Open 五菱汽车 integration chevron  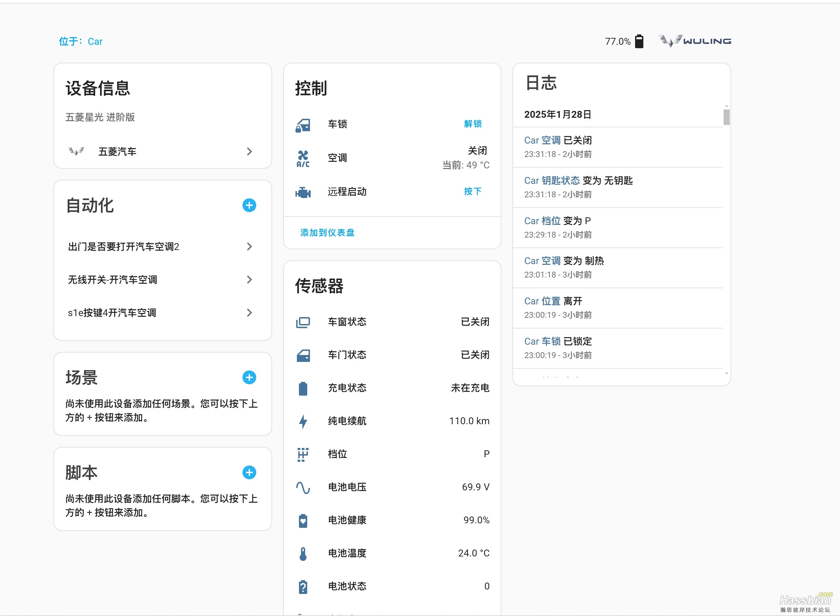point(249,152)
